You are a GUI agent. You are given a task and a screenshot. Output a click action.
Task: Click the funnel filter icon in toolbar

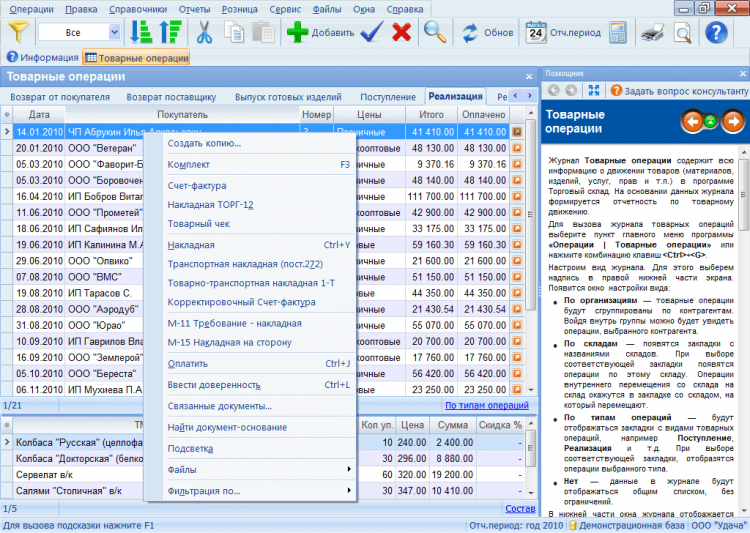click(20, 32)
